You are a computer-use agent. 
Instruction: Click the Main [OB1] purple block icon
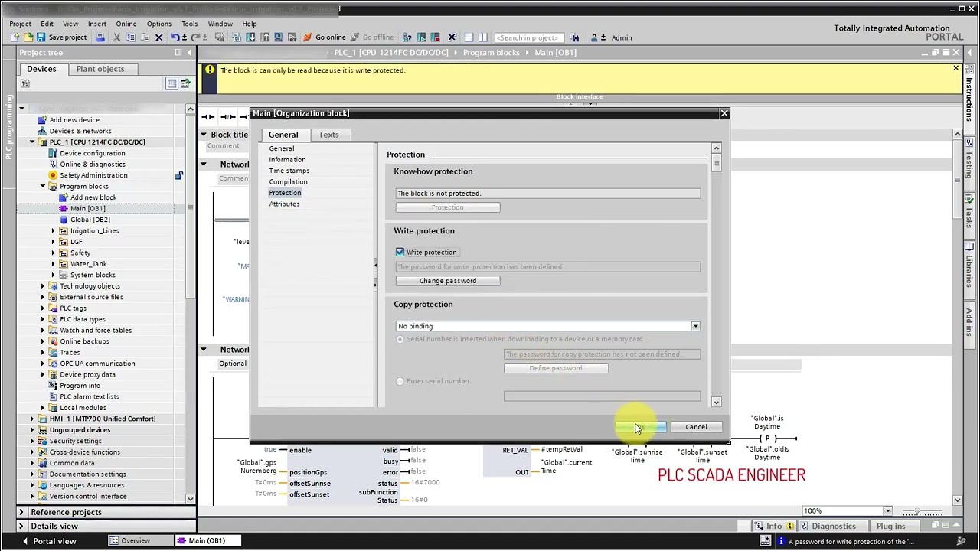(64, 208)
